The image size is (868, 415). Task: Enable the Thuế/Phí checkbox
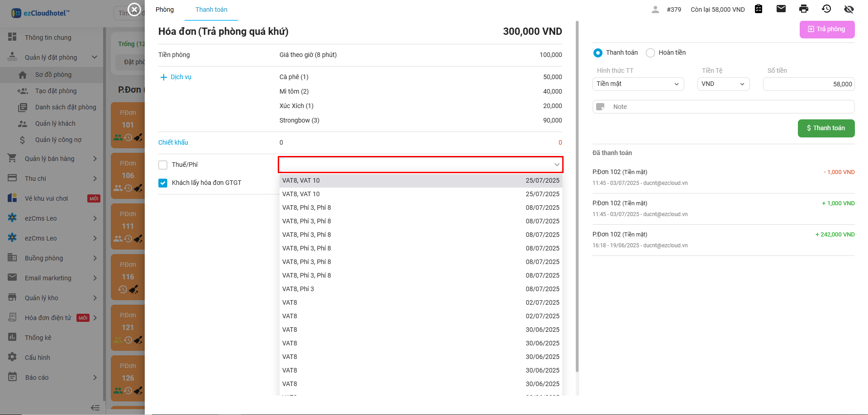tap(163, 165)
